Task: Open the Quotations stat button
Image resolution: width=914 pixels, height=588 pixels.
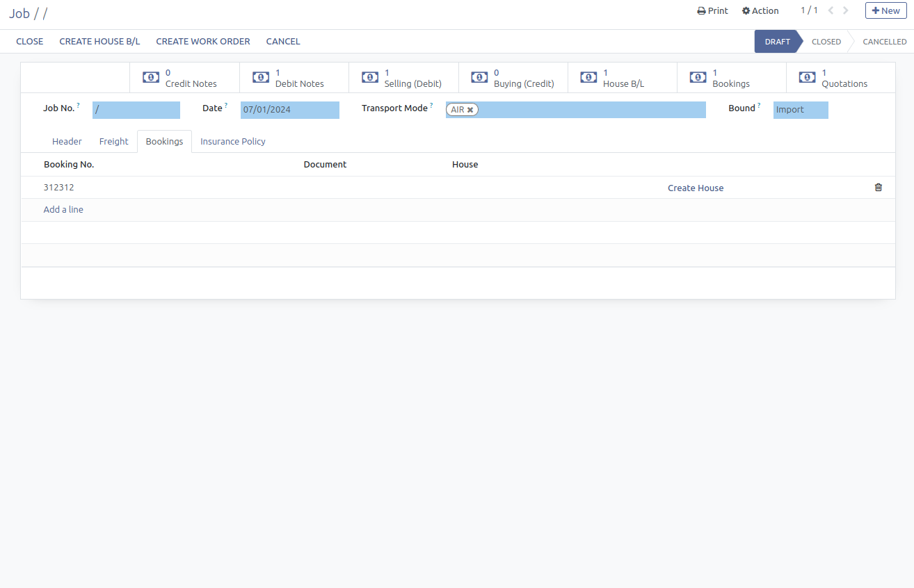Action: tap(840, 78)
